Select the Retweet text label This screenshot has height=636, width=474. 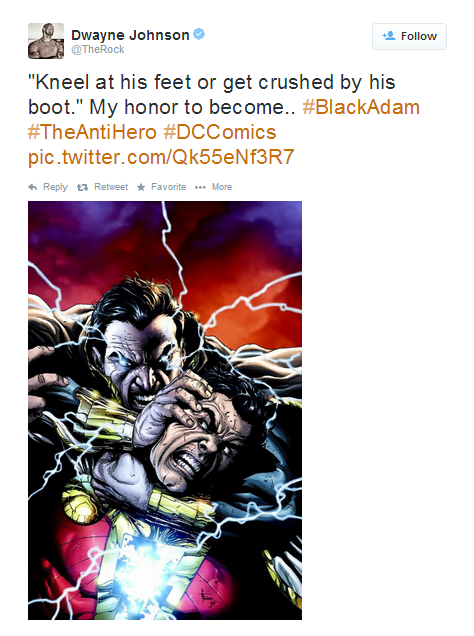pyautogui.click(x=111, y=187)
